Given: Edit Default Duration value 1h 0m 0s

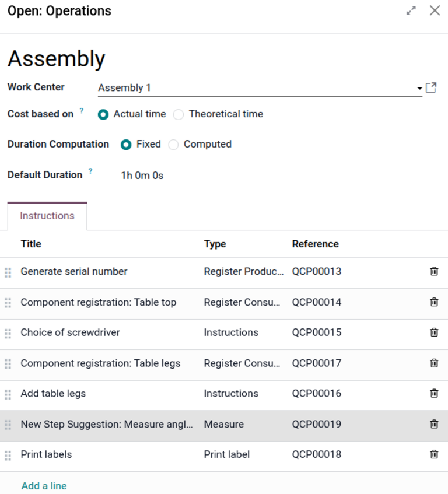Looking at the screenshot, I should (142, 176).
